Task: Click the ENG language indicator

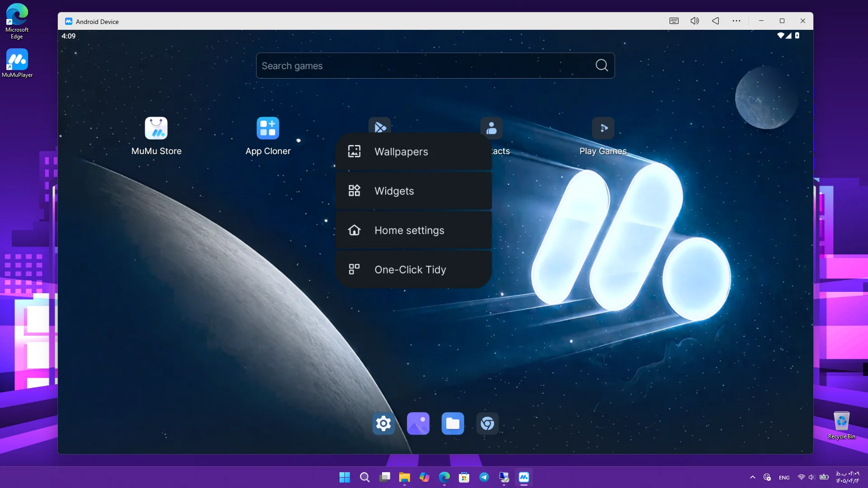Action: click(784, 478)
